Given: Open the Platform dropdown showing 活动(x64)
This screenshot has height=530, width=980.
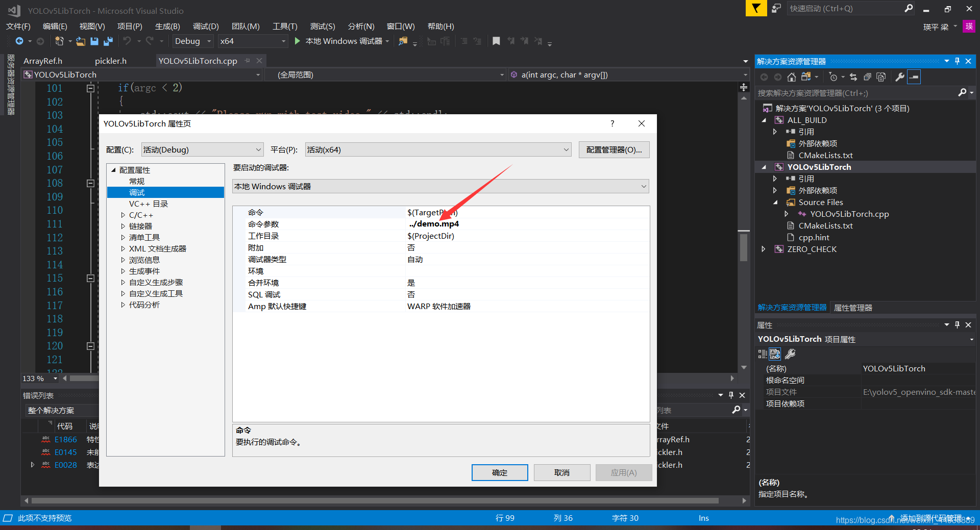Looking at the screenshot, I should click(438, 149).
